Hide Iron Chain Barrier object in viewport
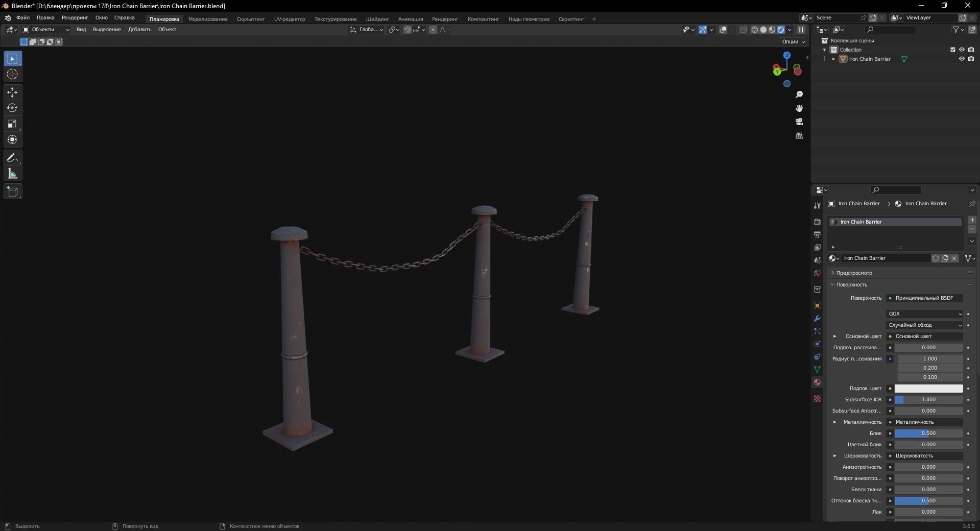Image resolution: width=980 pixels, height=531 pixels. tap(962, 59)
